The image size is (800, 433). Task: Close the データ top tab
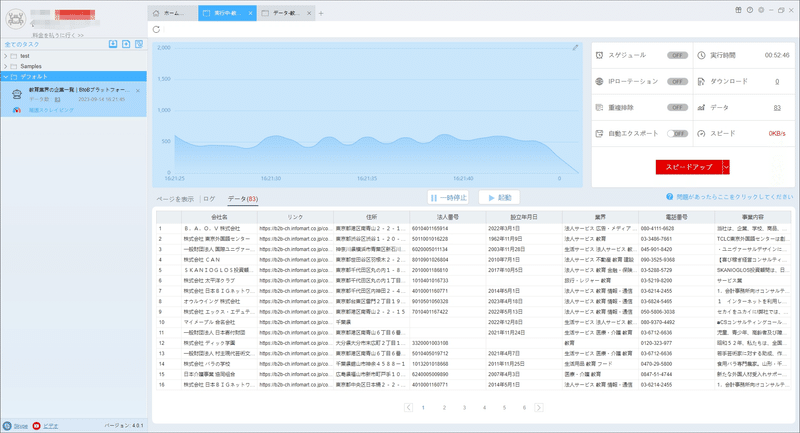[309, 13]
